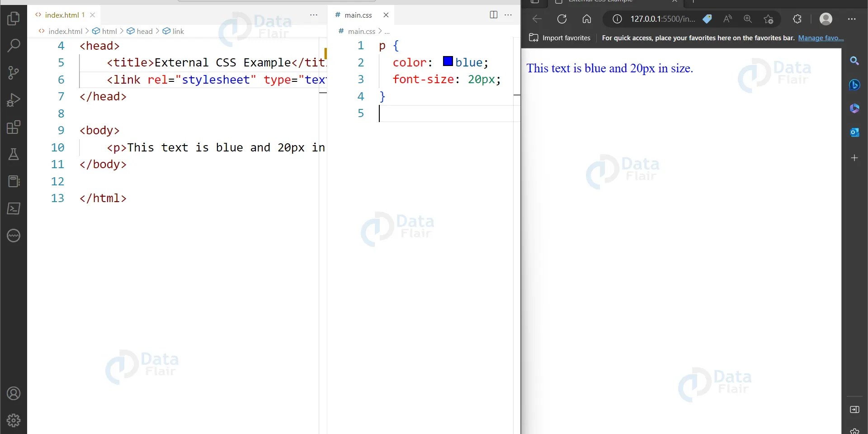
Task: Open the Testing flask view
Action: [14, 154]
